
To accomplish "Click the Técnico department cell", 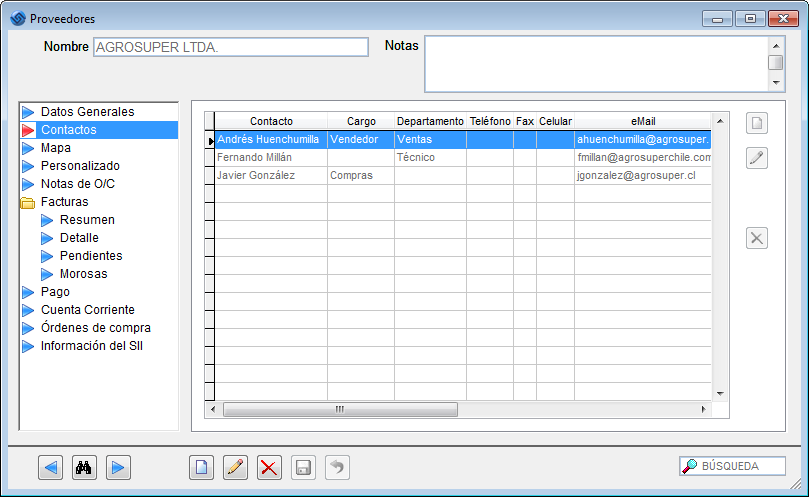I will [430, 157].
